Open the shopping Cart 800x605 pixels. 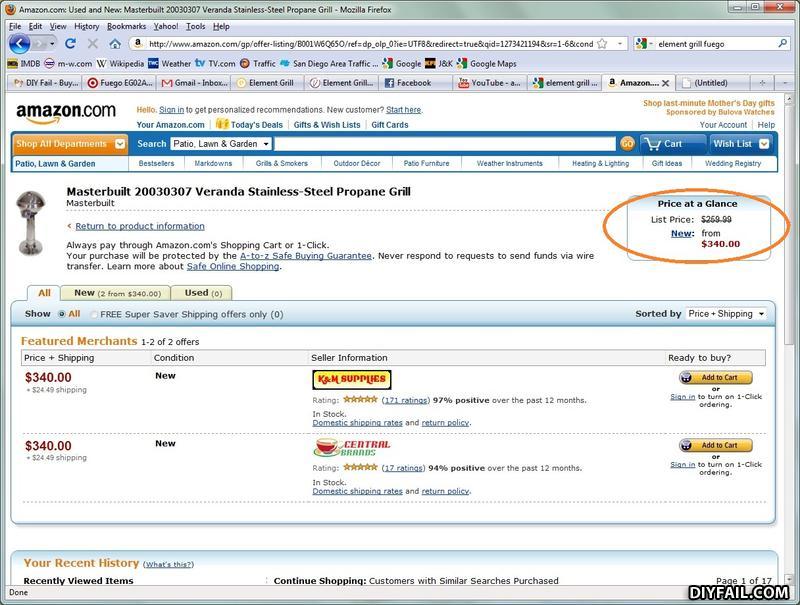pos(673,144)
